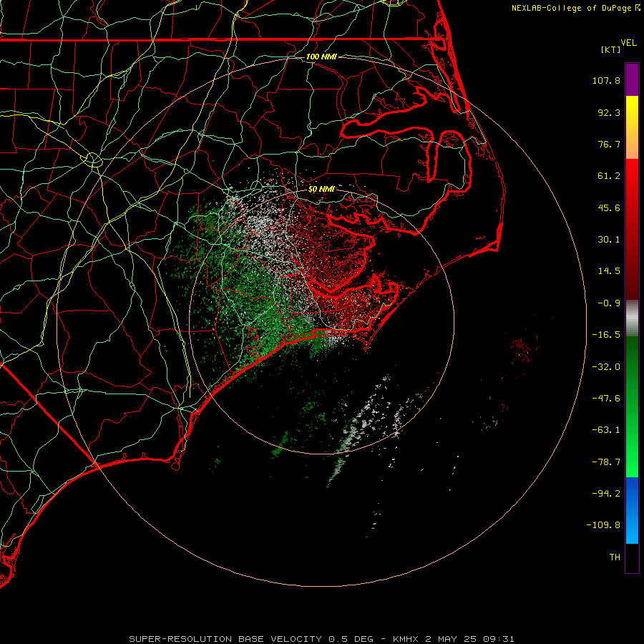
Task: Click the 92.3 legend value
Action: tap(609, 112)
